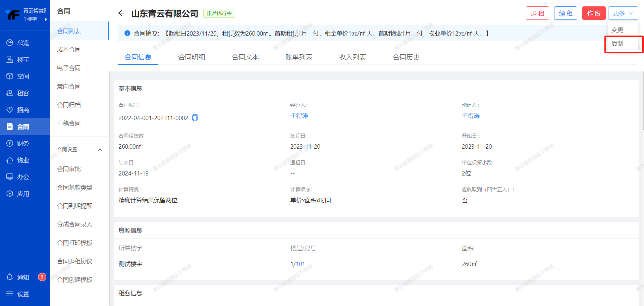Open 设置 settings at sidebar bottom
This screenshot has height=306, width=644.
point(23,294)
